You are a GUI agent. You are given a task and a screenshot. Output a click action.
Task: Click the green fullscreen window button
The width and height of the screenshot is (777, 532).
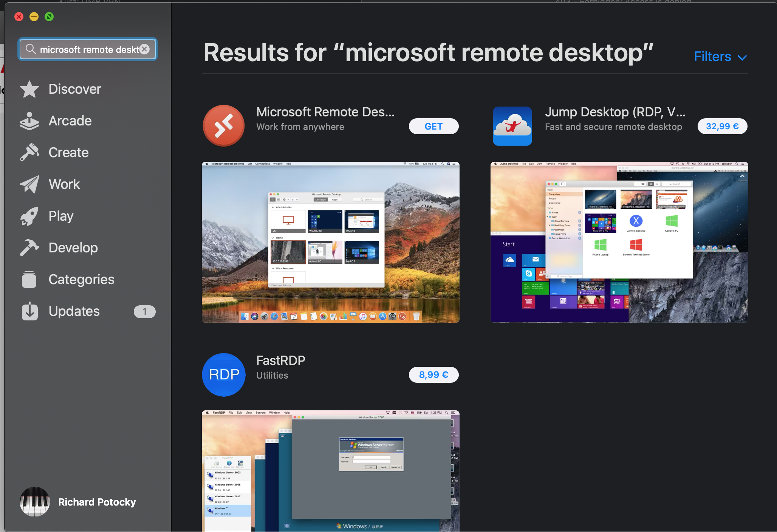point(49,17)
